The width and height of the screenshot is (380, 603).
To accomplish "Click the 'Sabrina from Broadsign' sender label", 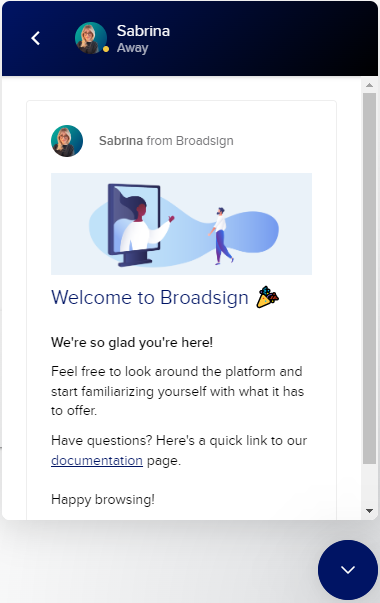I will coord(166,141).
